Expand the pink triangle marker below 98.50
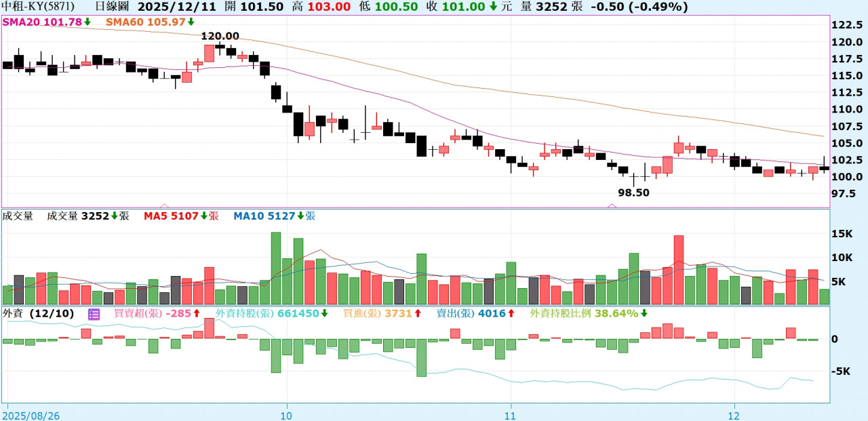 click(x=613, y=205)
